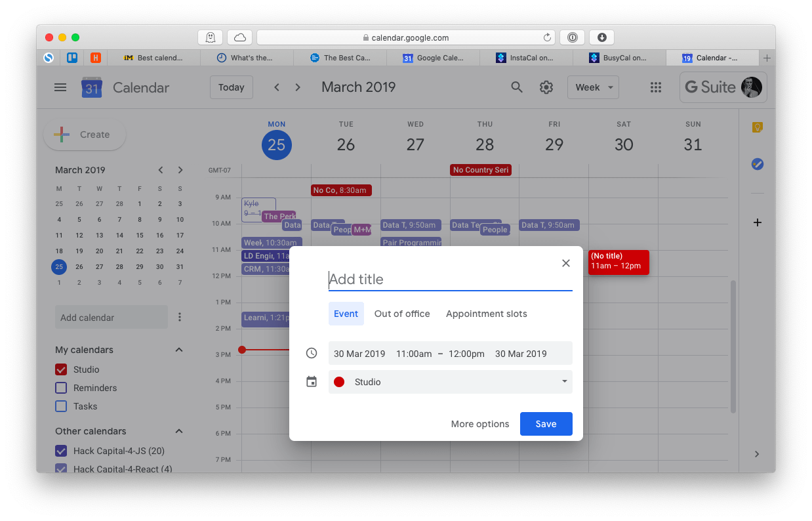The height and width of the screenshot is (521, 812).
Task: Click the Save button
Action: [546, 424]
